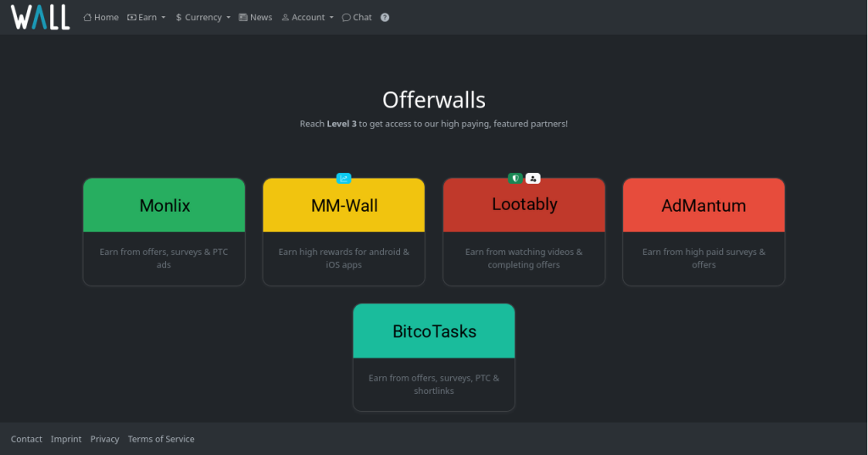Click 'Earn from watching videos' description
The image size is (868, 455).
(x=524, y=258)
